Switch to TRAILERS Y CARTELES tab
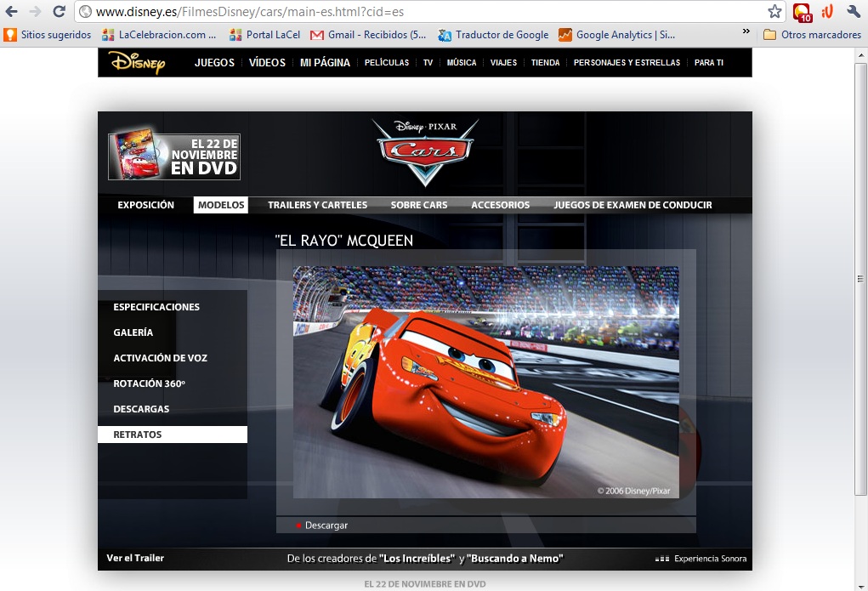The width and height of the screenshot is (868, 591). [317, 205]
